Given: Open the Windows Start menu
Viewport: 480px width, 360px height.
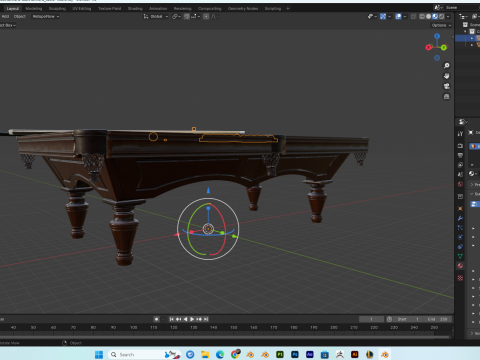Looking at the screenshot, I should (x=99, y=354).
